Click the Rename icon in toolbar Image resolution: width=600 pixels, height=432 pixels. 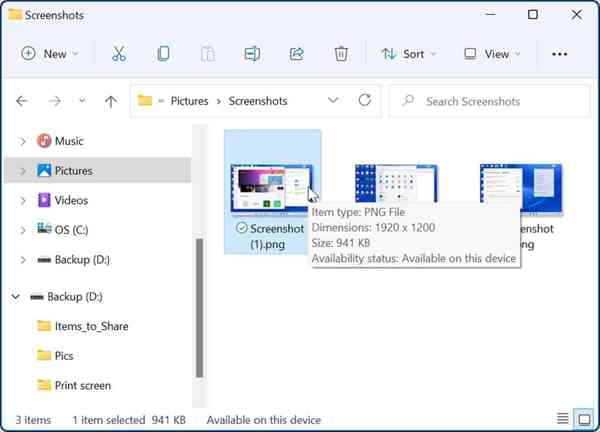[x=252, y=54]
